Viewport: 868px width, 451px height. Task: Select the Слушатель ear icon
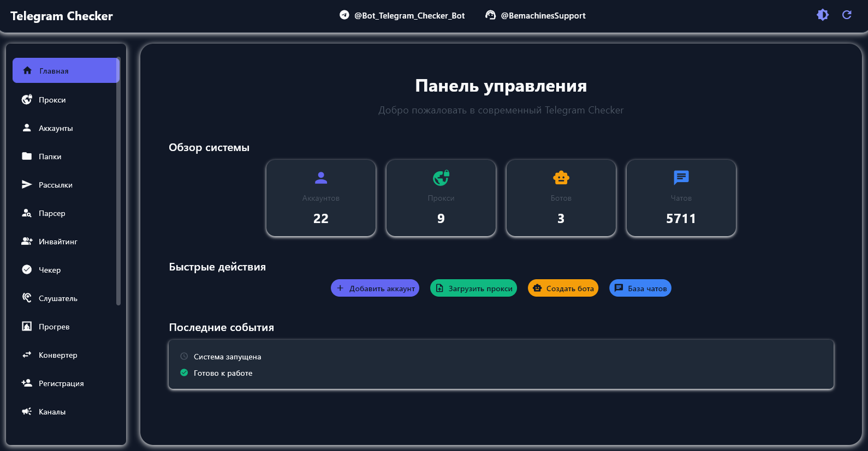(x=27, y=298)
